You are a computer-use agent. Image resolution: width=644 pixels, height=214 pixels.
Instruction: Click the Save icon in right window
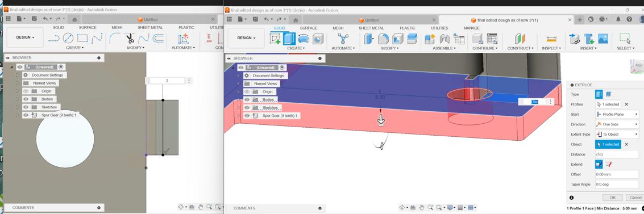(x=255, y=19)
